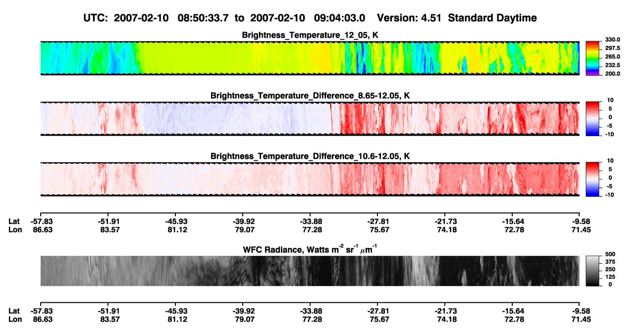Click the '265.0' colorbar tick label
Viewport: 644px width, 330px height.
tap(611, 57)
